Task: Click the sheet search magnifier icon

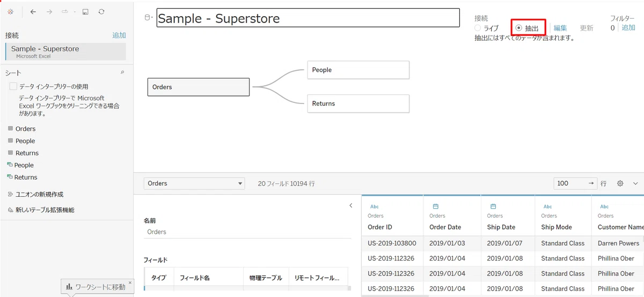Action: pos(122,72)
